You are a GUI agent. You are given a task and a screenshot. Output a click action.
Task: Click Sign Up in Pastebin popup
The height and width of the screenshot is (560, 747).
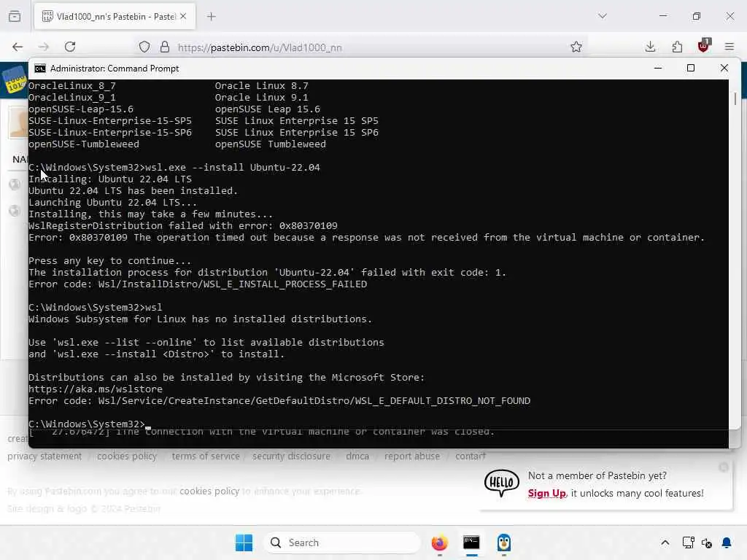click(546, 494)
